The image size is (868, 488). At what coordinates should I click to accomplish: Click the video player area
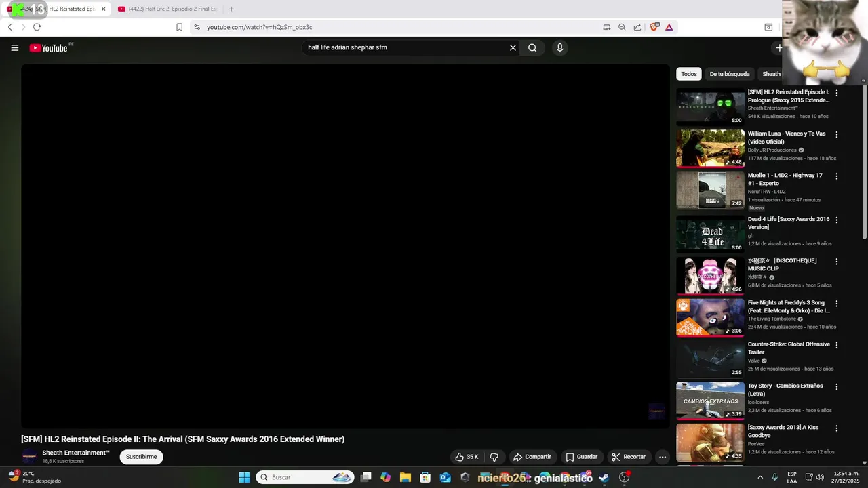(345, 245)
